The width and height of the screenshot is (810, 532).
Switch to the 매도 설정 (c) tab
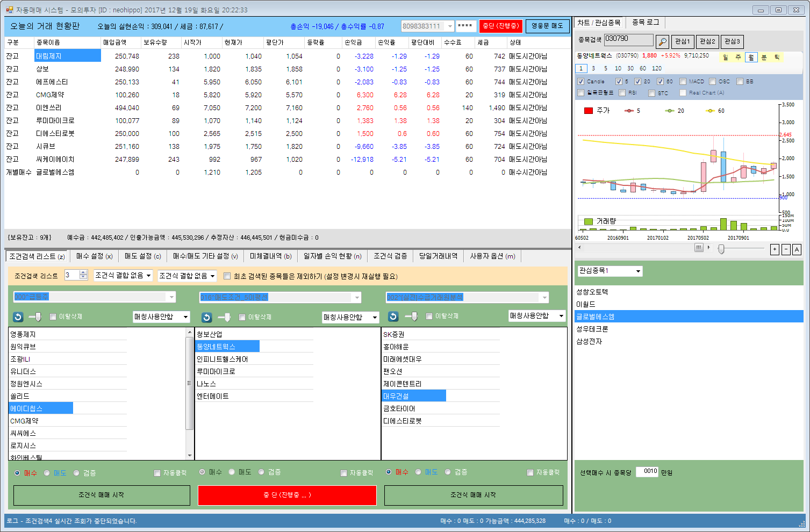143,256
